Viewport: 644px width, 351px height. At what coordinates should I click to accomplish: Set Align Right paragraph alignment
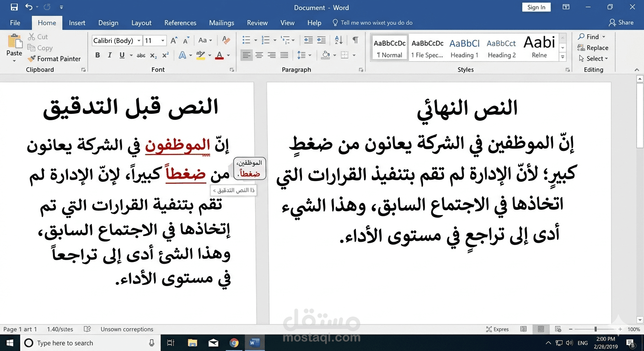pos(272,55)
